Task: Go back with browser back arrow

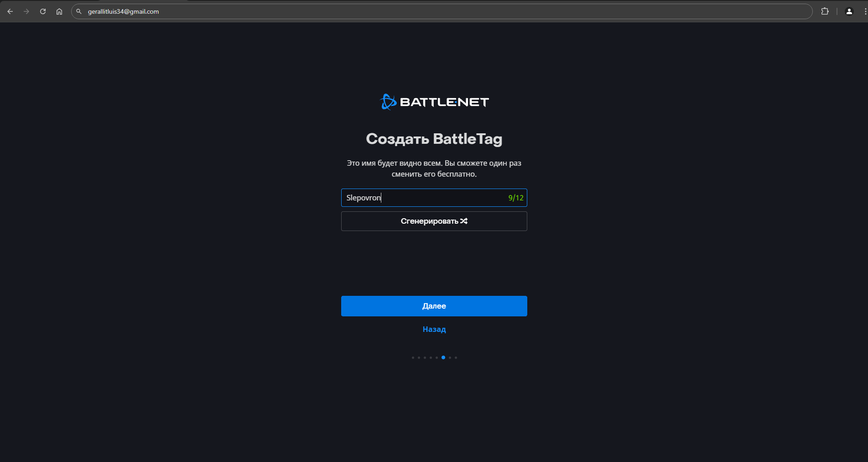Action: point(10,11)
